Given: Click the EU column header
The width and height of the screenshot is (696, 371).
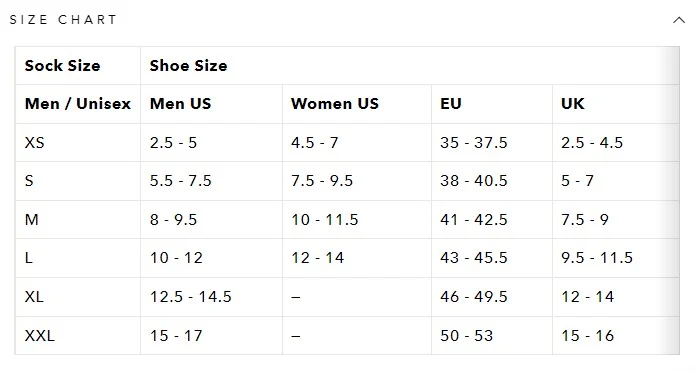Looking at the screenshot, I should 492,104.
